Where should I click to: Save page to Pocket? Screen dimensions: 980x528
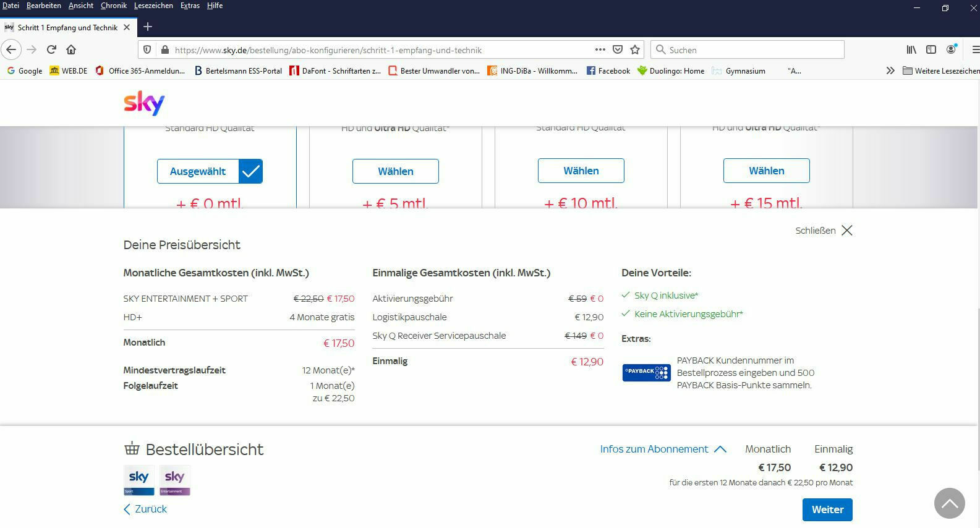click(617, 49)
